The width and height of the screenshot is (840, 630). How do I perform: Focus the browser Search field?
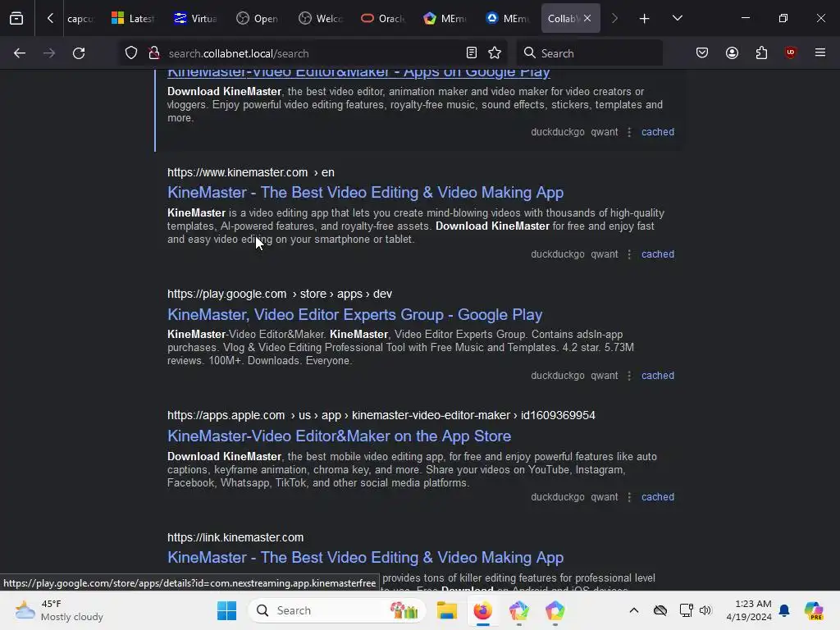589,53
